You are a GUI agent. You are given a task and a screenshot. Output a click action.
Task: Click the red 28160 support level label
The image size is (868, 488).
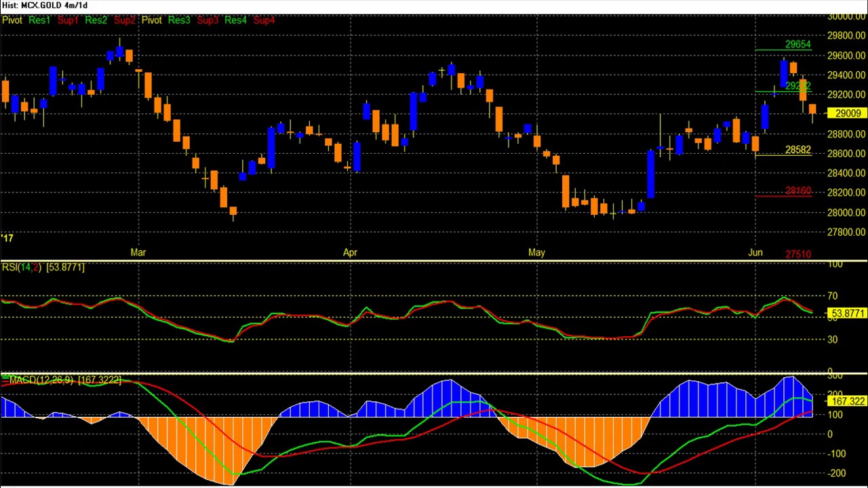click(x=797, y=191)
